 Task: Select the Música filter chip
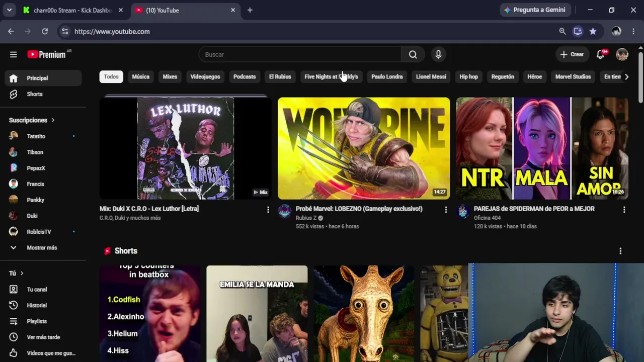pyautogui.click(x=141, y=77)
